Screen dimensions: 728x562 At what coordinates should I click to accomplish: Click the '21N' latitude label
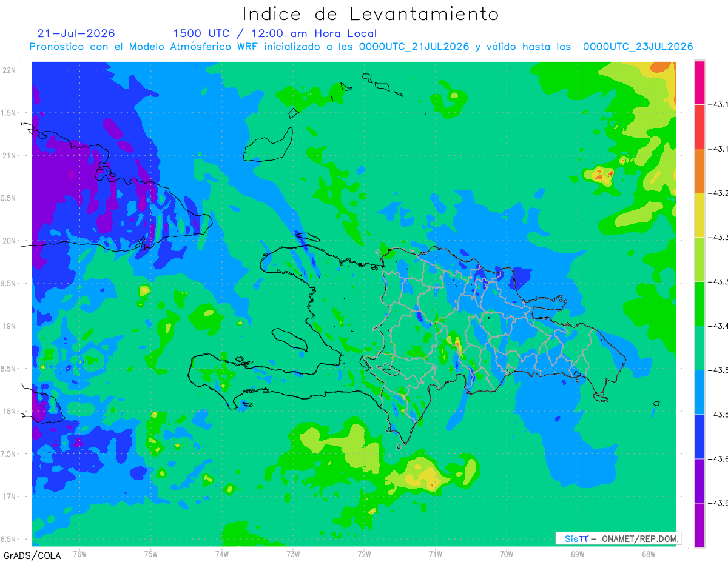tap(10, 155)
